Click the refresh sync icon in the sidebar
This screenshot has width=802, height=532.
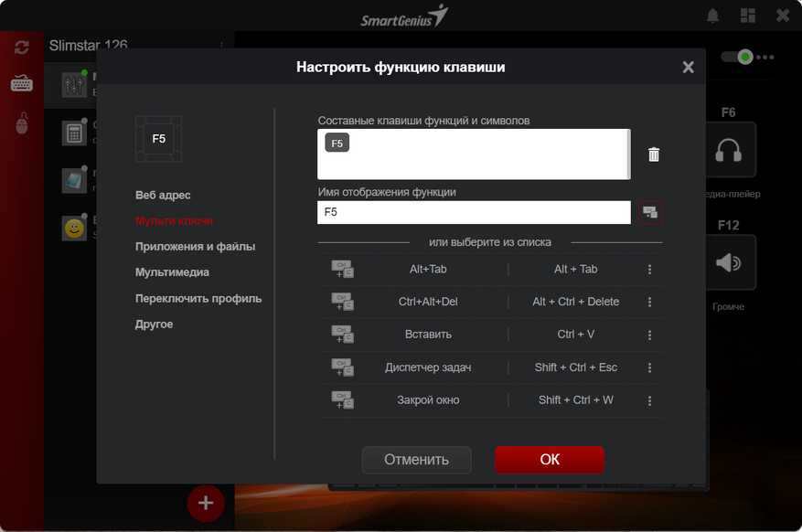click(22, 47)
